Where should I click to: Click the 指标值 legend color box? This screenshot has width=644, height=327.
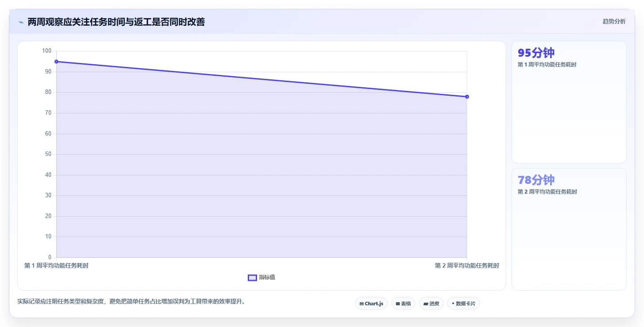coord(252,278)
